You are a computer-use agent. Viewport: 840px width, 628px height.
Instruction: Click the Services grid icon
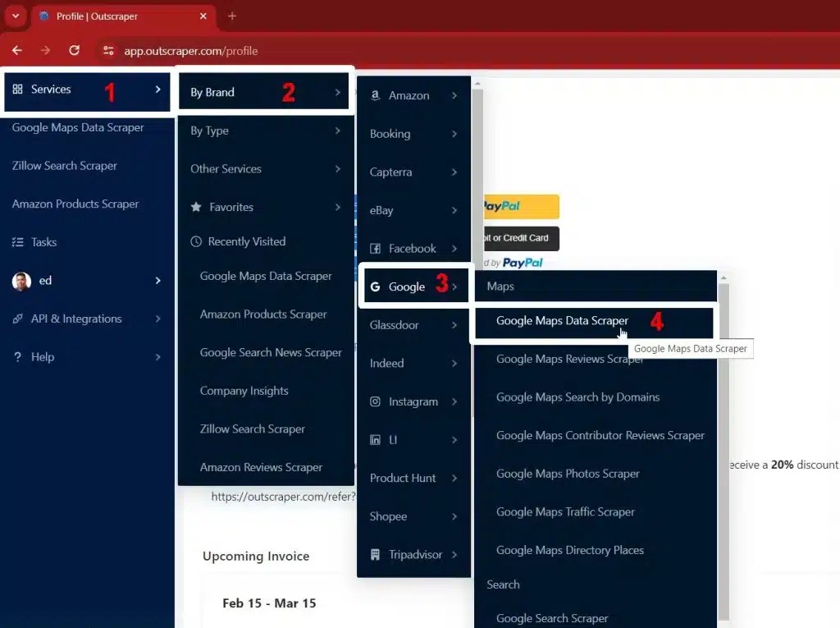point(18,89)
